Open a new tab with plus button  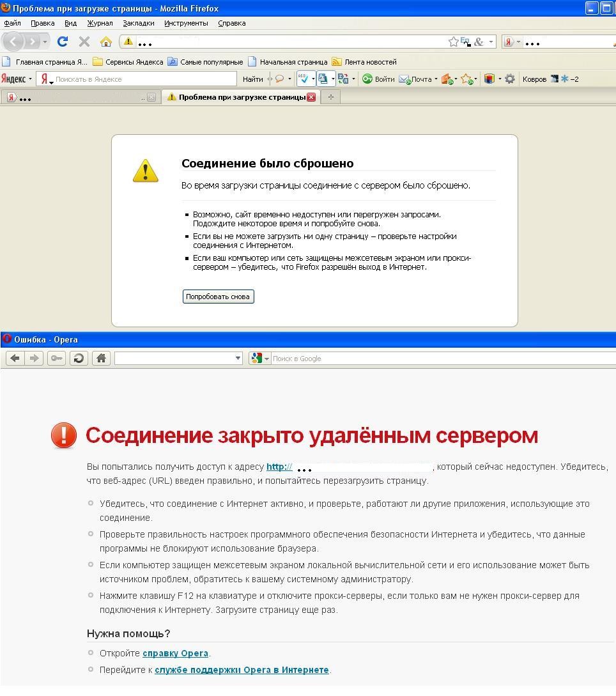coord(330,97)
